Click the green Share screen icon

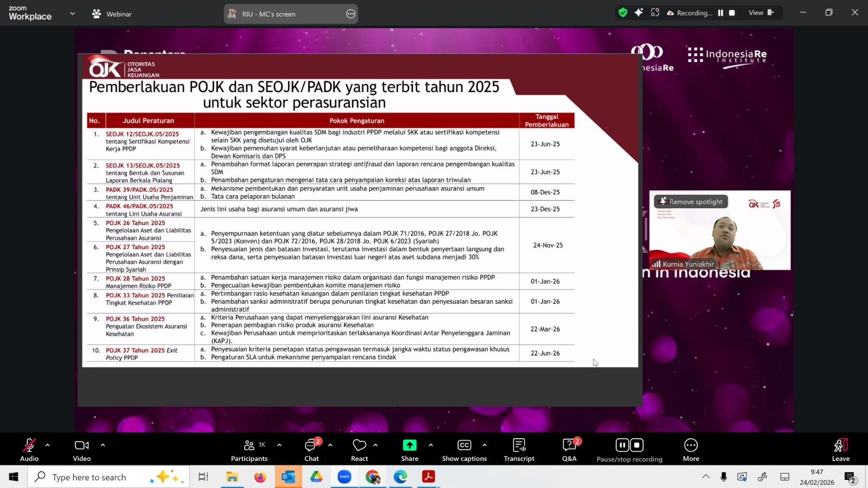(x=410, y=445)
